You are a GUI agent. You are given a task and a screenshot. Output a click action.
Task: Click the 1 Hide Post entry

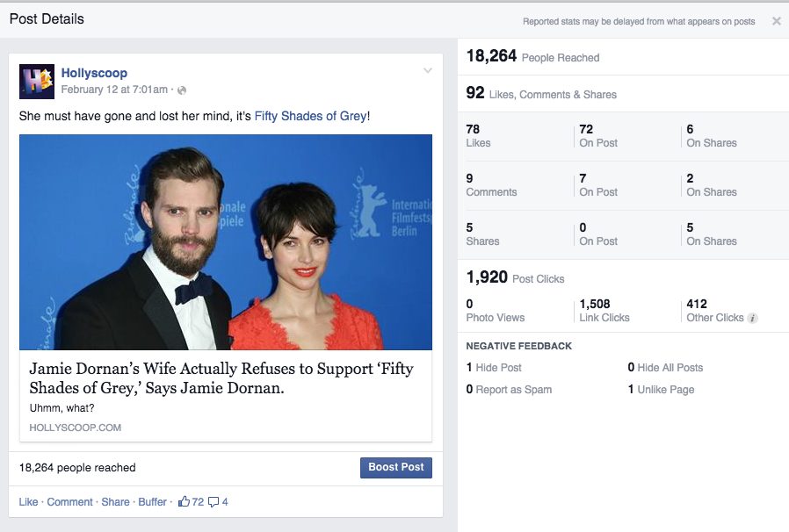click(494, 368)
